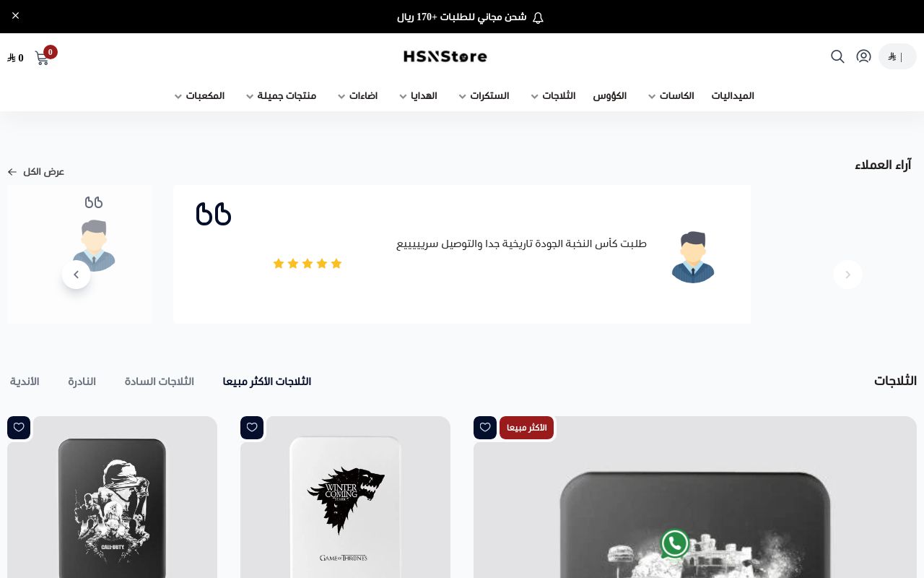
Task: Open the Winter is Coming fridge magnet thumbnail
Action: (x=345, y=506)
